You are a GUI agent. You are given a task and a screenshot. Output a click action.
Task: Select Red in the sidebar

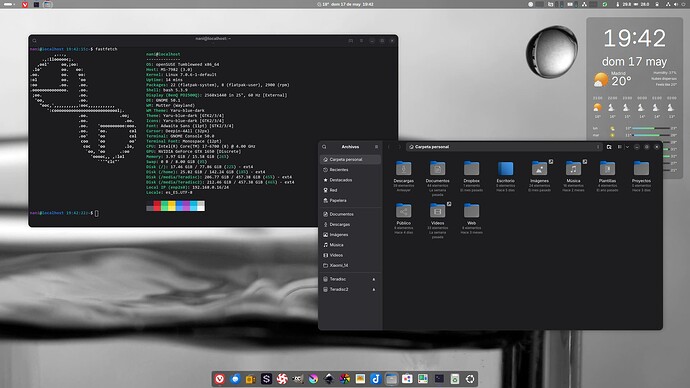point(350,190)
